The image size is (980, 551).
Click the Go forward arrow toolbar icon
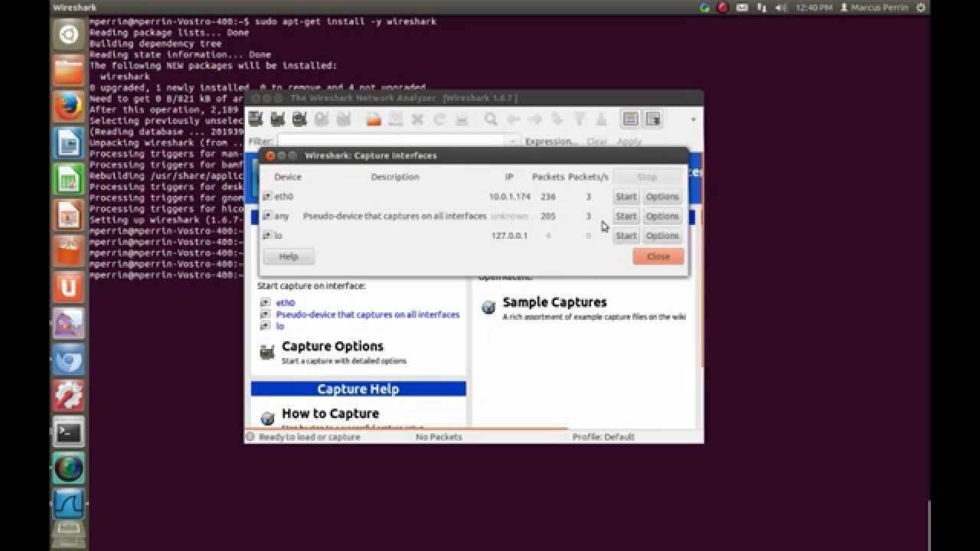click(535, 119)
